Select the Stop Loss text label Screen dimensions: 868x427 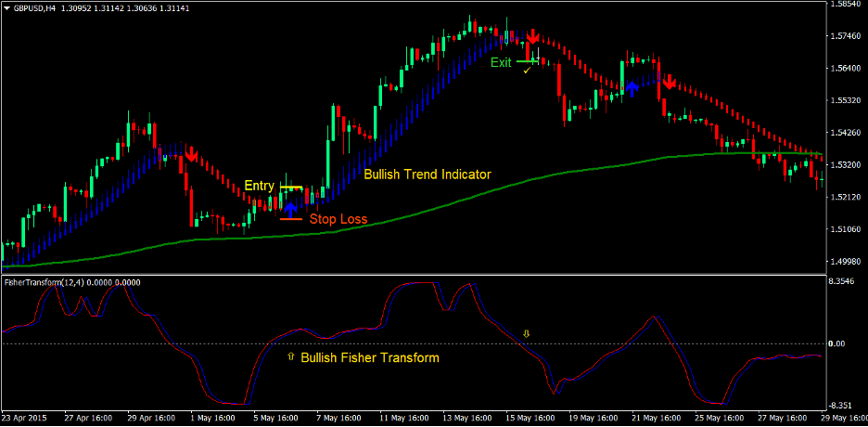[338, 220]
